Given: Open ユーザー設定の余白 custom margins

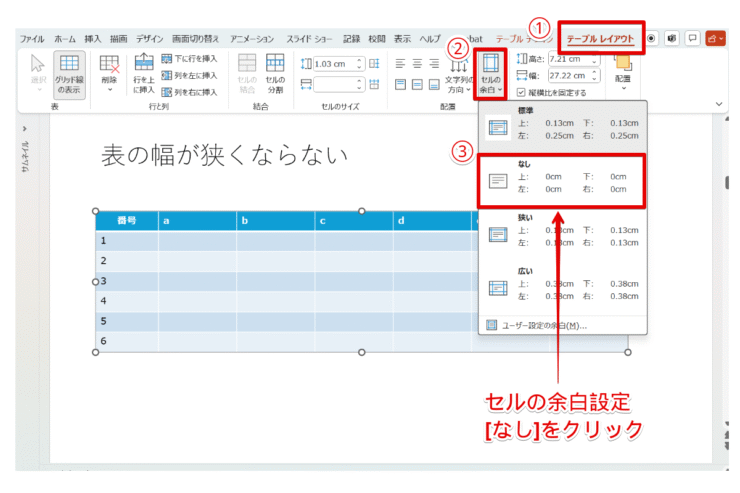Looking at the screenshot, I should click(563, 326).
